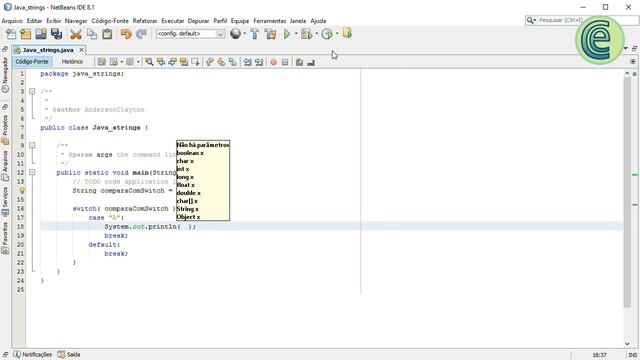640x360 pixels.
Task: Collapse the comment fold at line 3
Action: click(32, 91)
